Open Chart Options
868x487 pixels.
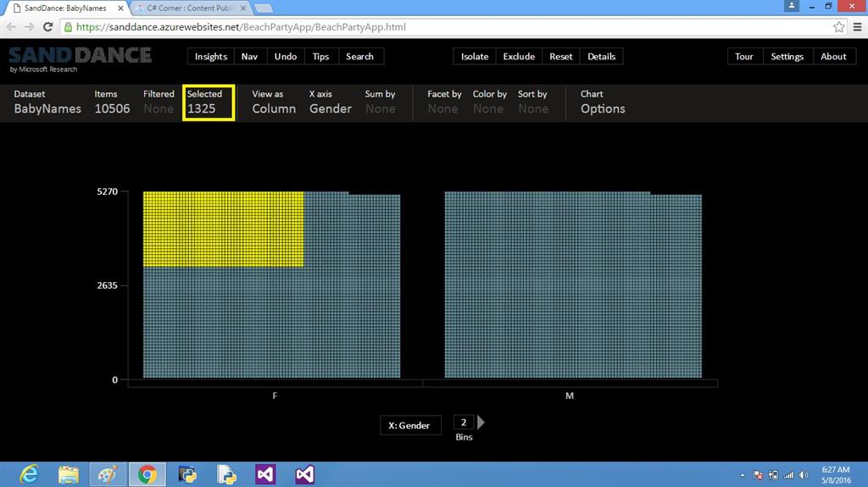coord(603,102)
